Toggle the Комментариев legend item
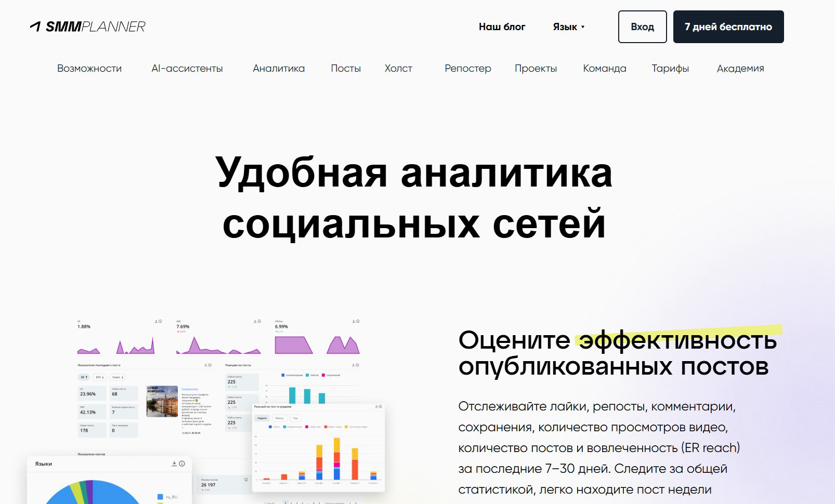 (291, 375)
